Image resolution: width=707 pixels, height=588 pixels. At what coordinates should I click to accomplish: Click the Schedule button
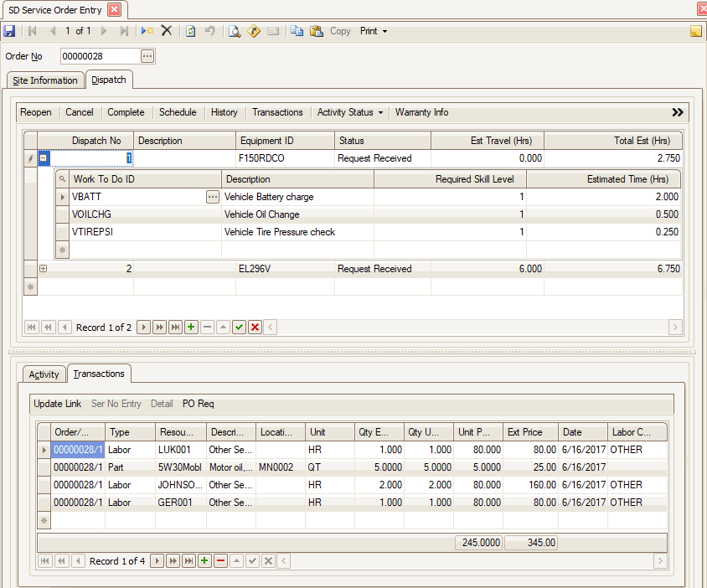tap(178, 112)
